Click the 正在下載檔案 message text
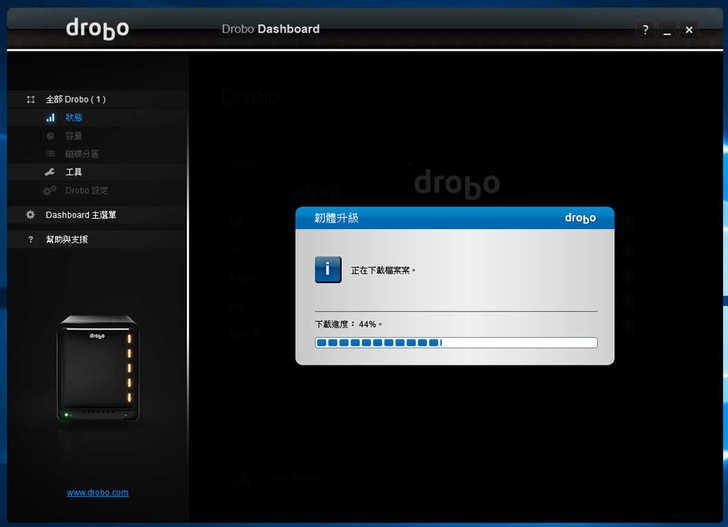Image resolution: width=728 pixels, height=527 pixels. point(383,270)
